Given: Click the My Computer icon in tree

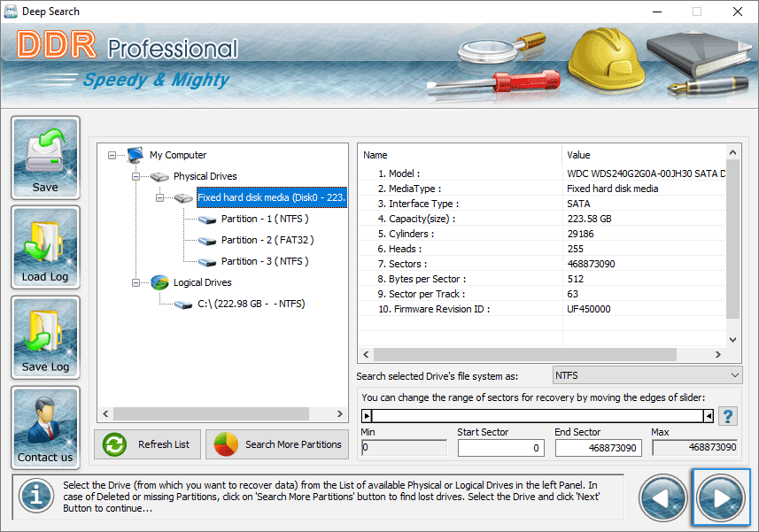Looking at the screenshot, I should (136, 155).
